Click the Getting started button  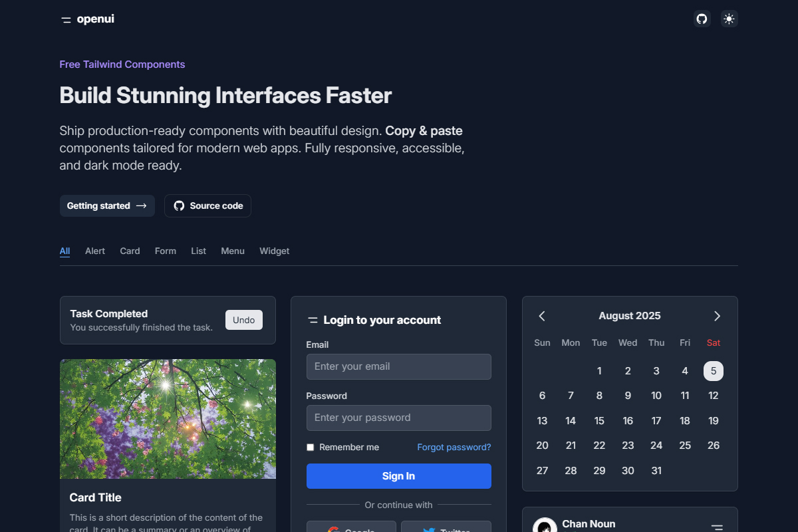point(107,206)
